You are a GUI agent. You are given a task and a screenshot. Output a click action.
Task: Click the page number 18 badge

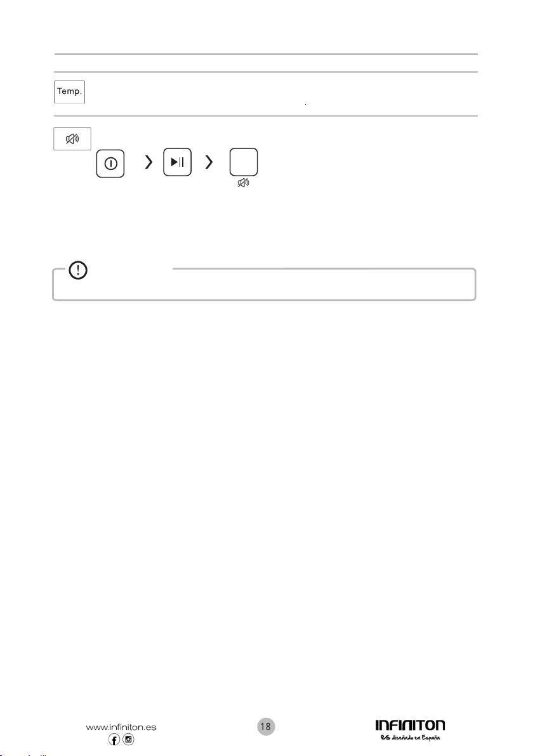pyautogui.click(x=266, y=727)
